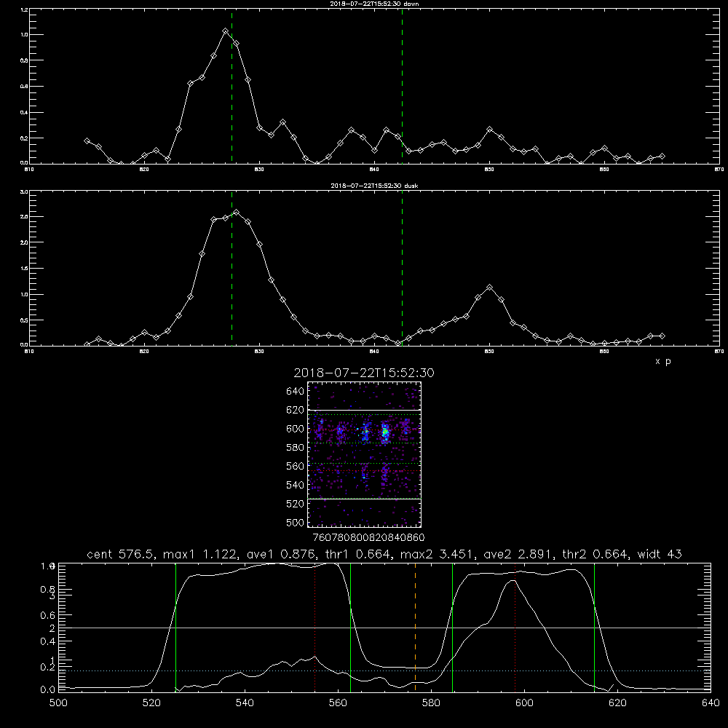Screen dimensions: 728x728
Task: Click the "1.2" y-axis label of dawn plot
Action: point(25,9)
